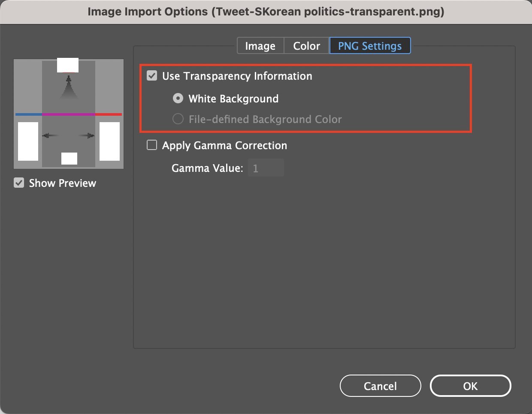Cancel the image import
The image size is (532, 414).
tap(380, 386)
